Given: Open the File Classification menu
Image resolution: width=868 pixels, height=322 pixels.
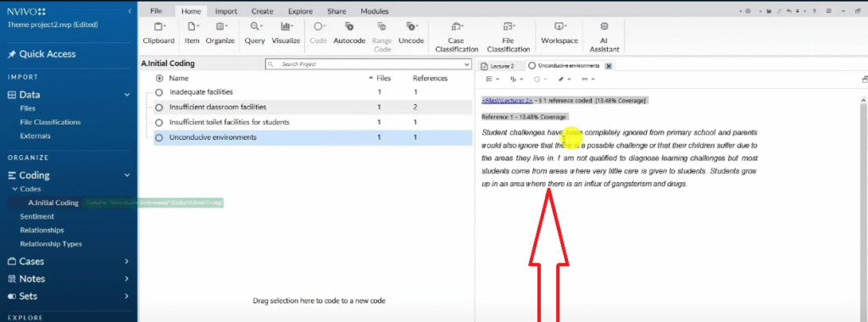Looking at the screenshot, I should point(509,36).
